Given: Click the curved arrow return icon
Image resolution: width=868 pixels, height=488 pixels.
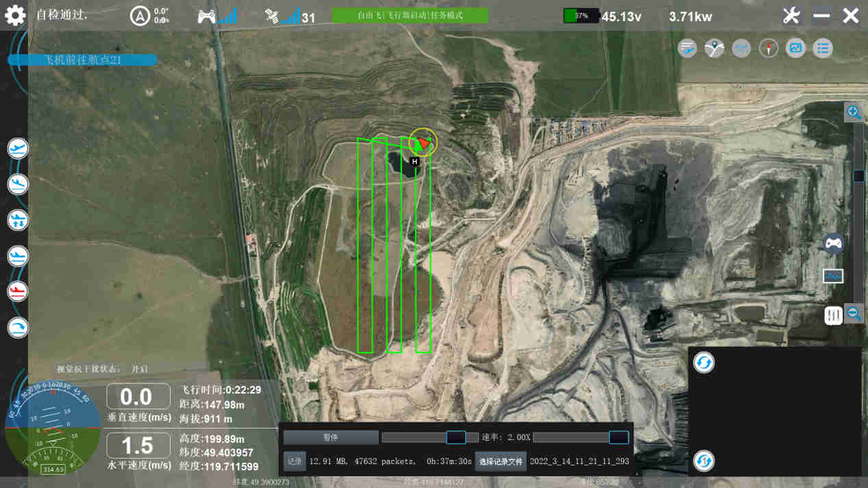Looking at the screenshot, I should (x=18, y=328).
